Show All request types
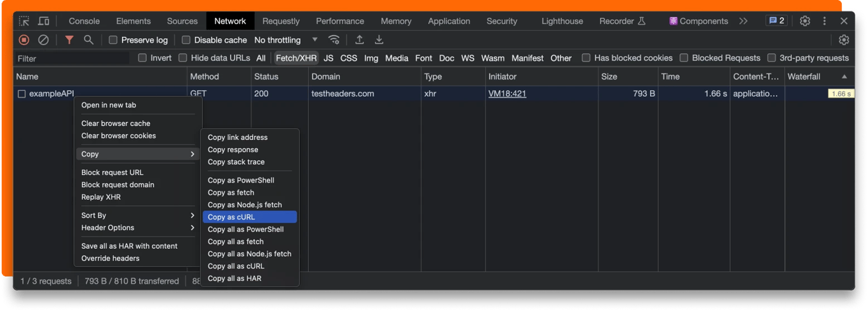This screenshot has width=868, height=311. (x=261, y=58)
